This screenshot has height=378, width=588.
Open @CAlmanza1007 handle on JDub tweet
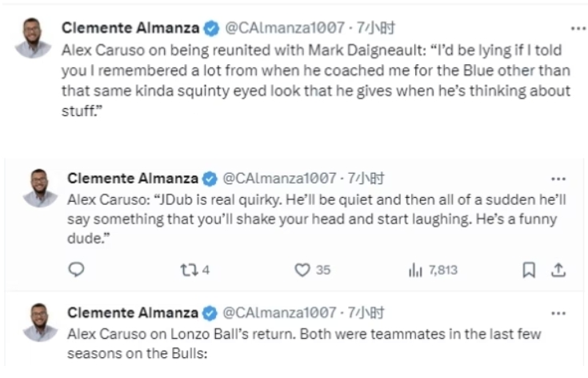pos(279,178)
